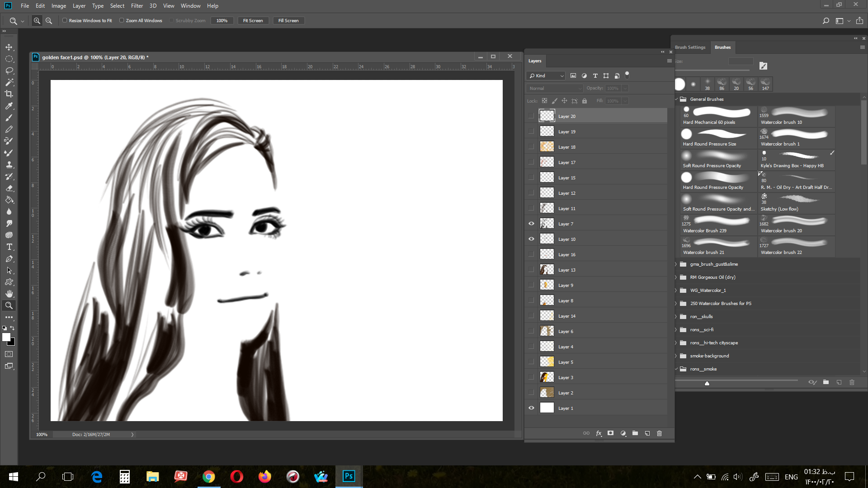Select the Crop tool
Image resolution: width=868 pixels, height=488 pixels.
(x=9, y=94)
